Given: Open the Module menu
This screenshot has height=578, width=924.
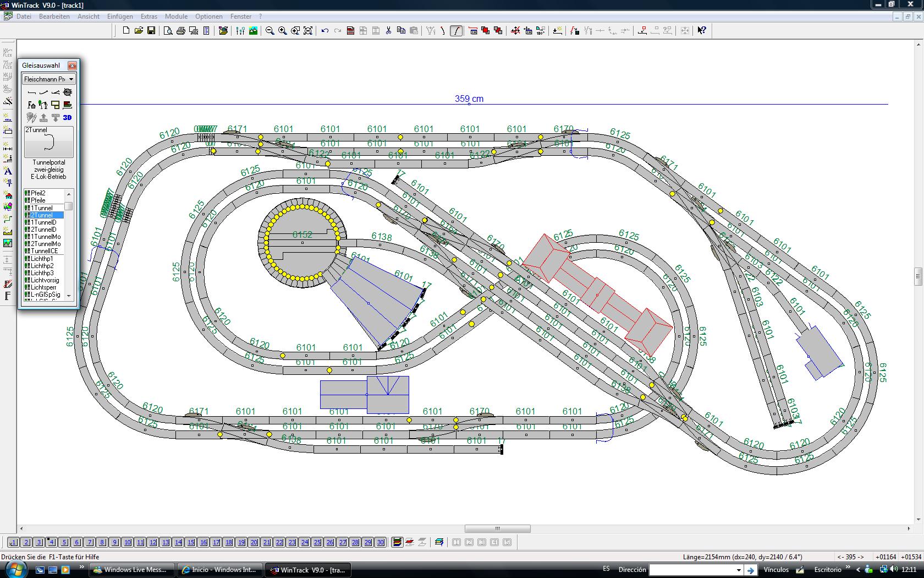Looking at the screenshot, I should click(x=176, y=17).
